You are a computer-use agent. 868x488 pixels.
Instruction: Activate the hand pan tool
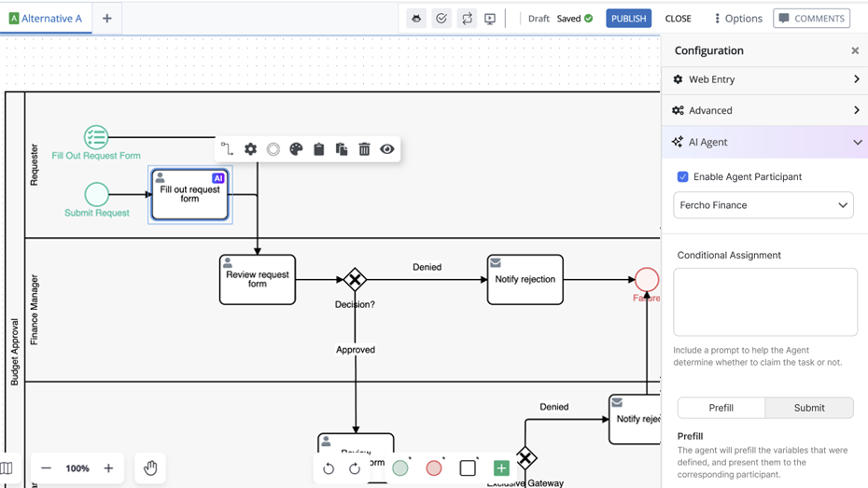(150, 468)
